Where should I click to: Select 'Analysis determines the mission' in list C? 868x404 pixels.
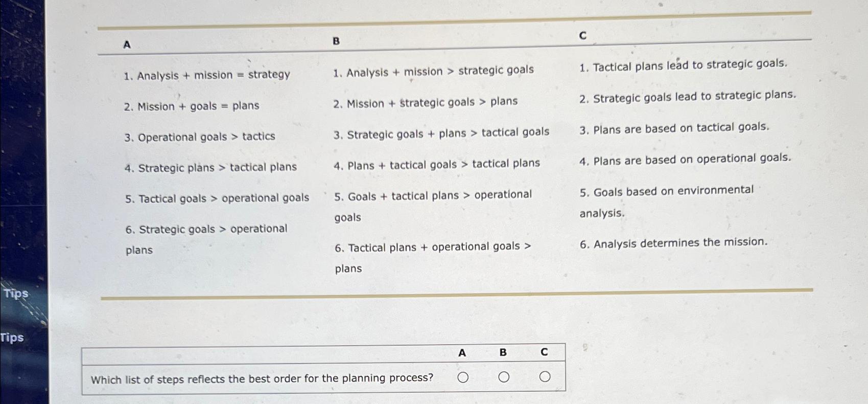pyautogui.click(x=674, y=242)
